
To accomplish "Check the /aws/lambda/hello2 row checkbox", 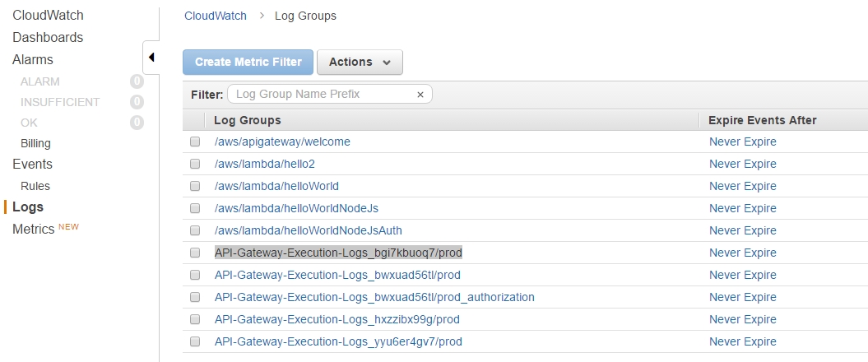I will tap(195, 164).
